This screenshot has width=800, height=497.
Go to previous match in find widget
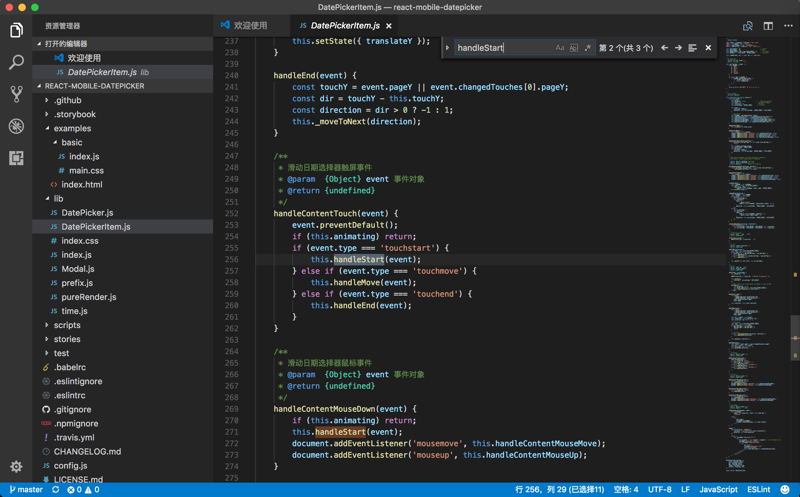point(664,48)
